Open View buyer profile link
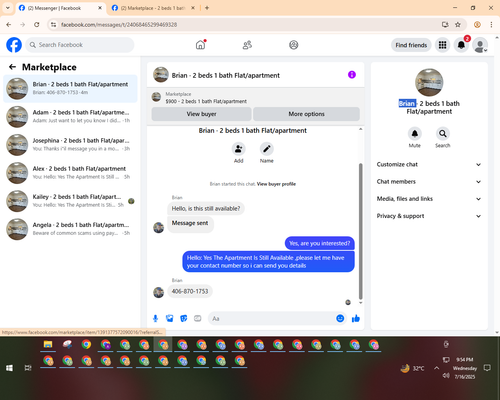 coord(276,184)
